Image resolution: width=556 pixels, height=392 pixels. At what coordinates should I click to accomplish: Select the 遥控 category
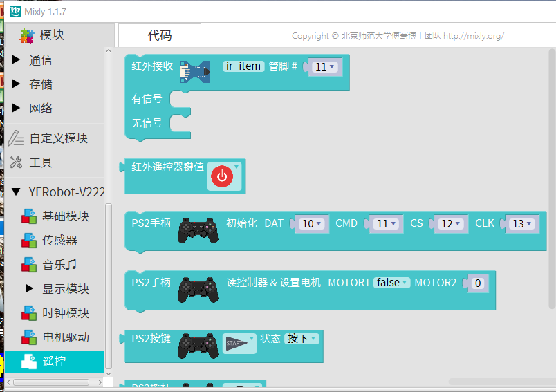point(54,361)
